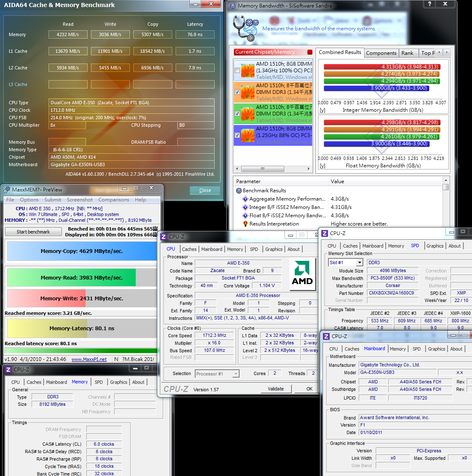Open the www.MaxxPI.net link
472x476 pixels.
pos(89,359)
